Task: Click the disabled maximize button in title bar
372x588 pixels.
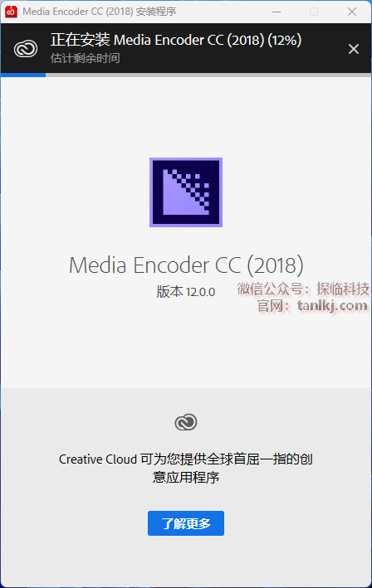Action: 314,12
